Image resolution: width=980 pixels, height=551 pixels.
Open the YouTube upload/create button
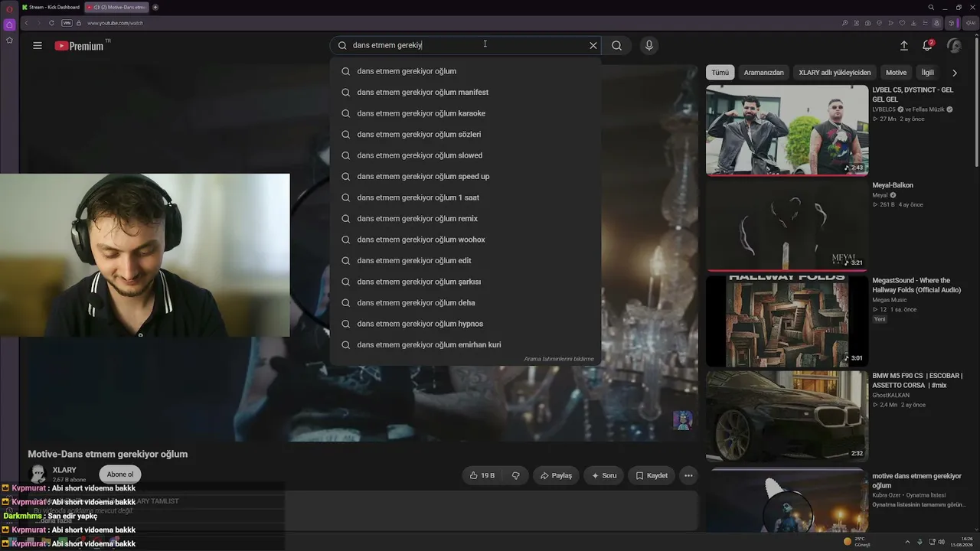(x=904, y=46)
